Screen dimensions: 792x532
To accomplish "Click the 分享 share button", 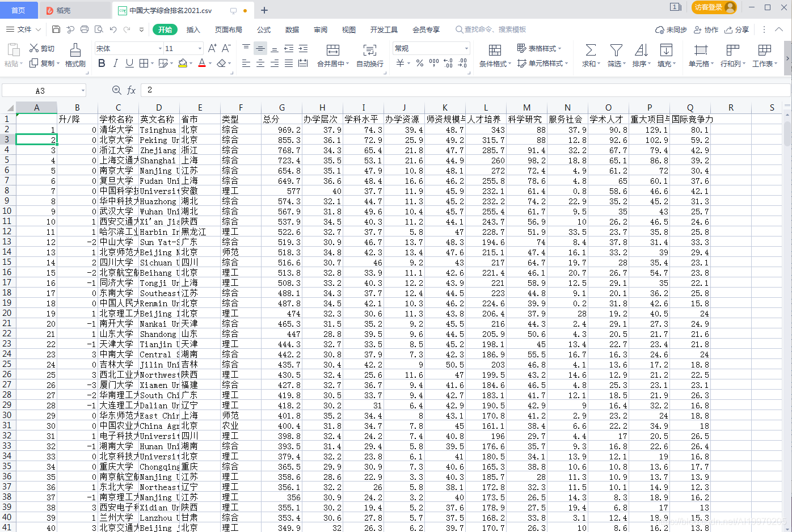I will 737,29.
